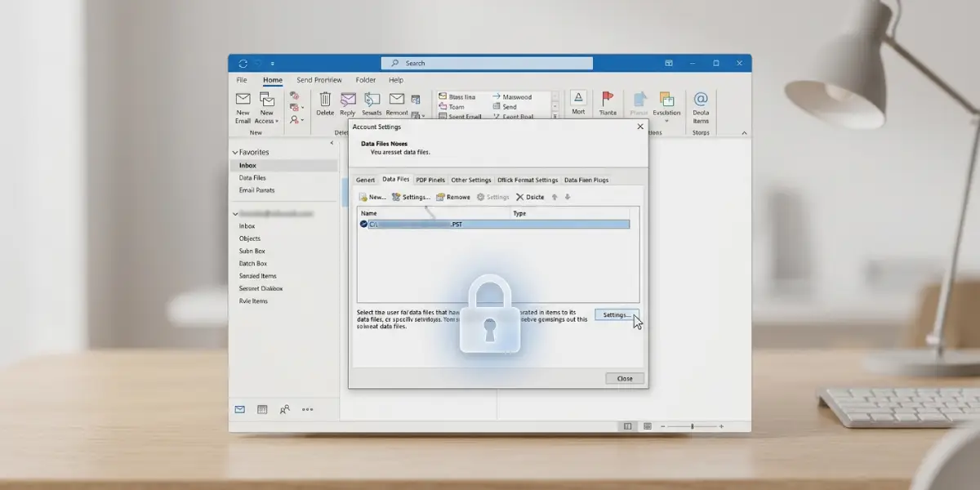Collapse the folder pane with the arrow
The width and height of the screenshot is (980, 490).
332,143
